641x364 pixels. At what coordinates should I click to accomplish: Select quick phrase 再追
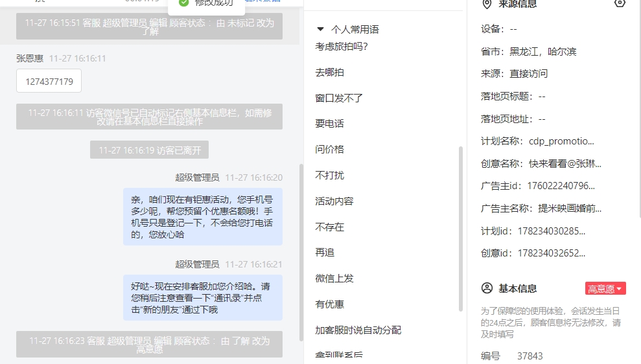[325, 253]
